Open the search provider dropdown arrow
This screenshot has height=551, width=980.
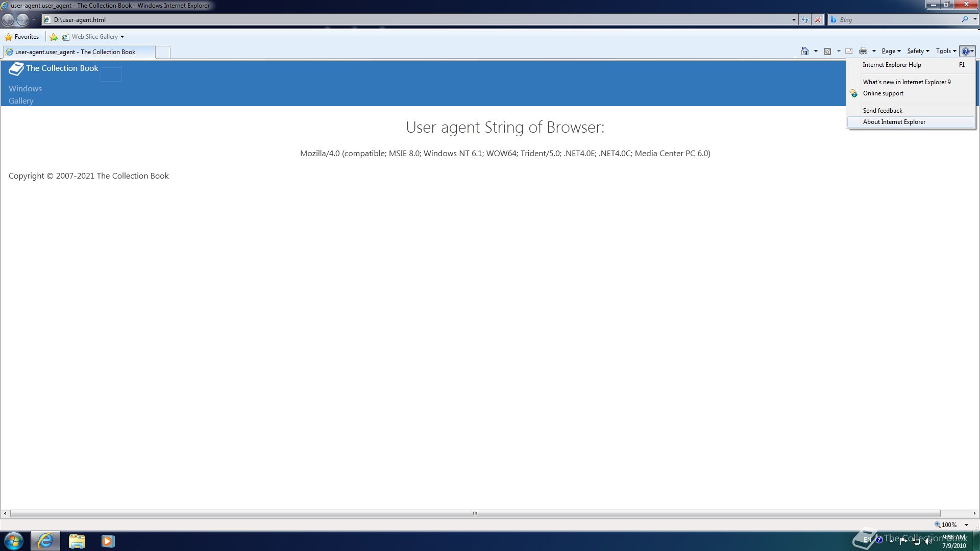pos(975,19)
